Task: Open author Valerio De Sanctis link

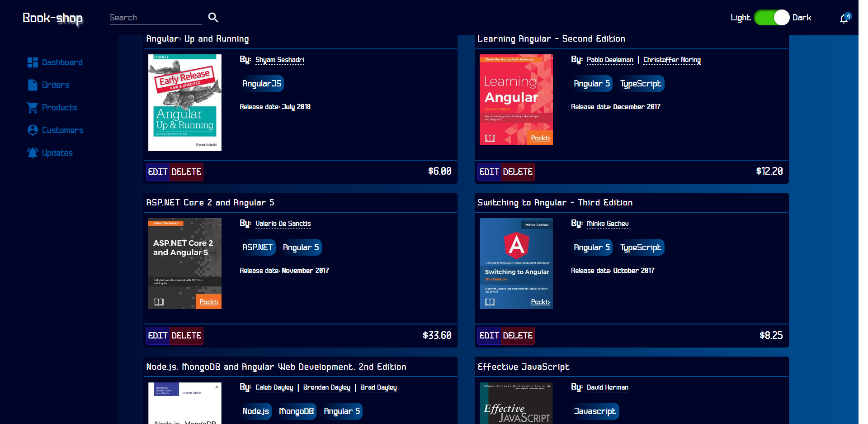Action: [x=283, y=224]
